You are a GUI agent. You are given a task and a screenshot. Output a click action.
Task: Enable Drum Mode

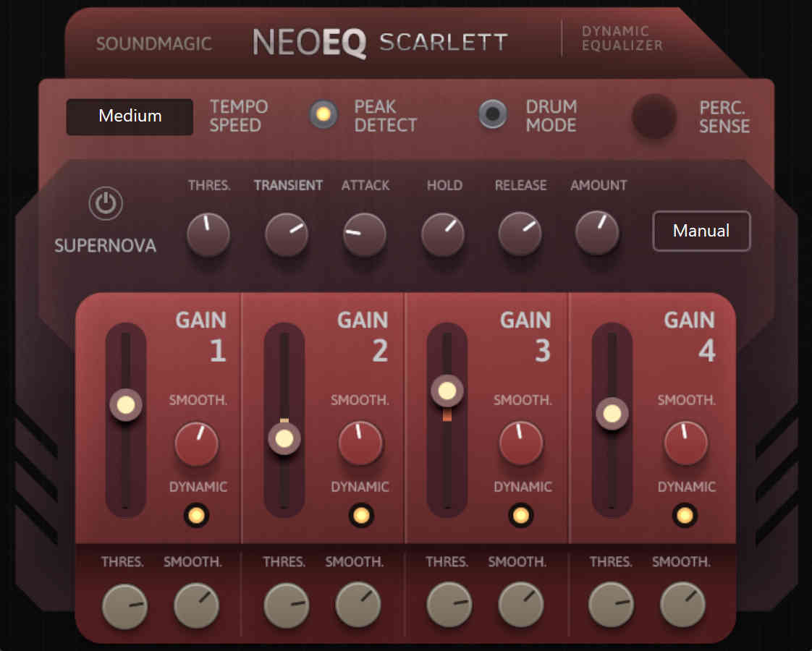pyautogui.click(x=492, y=114)
